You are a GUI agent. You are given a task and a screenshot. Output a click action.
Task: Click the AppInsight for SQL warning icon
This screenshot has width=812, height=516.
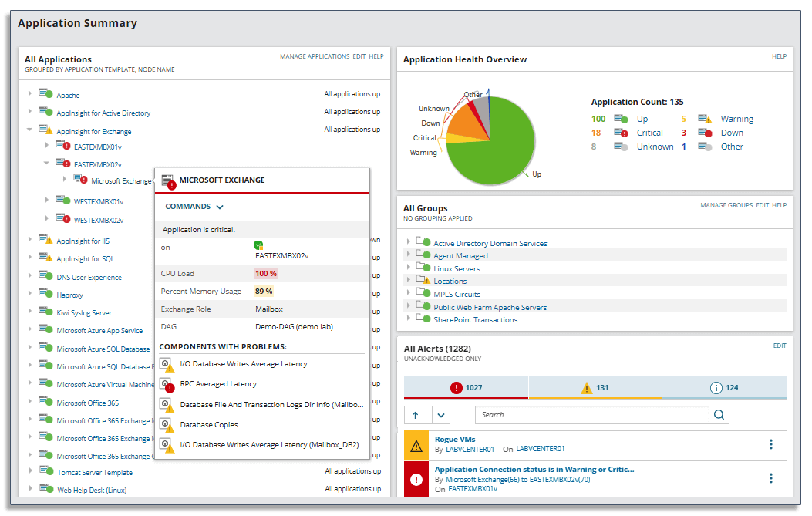pos(45,257)
